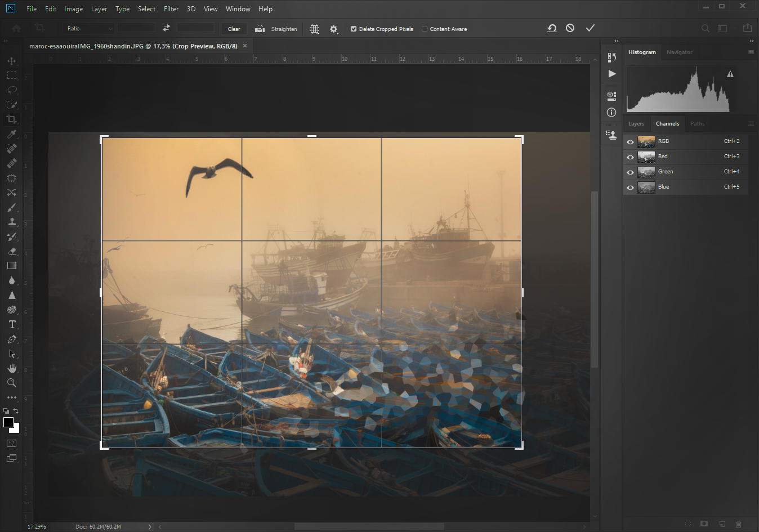The height and width of the screenshot is (532, 759).
Task: Switch to the Navigator tab
Action: (680, 52)
